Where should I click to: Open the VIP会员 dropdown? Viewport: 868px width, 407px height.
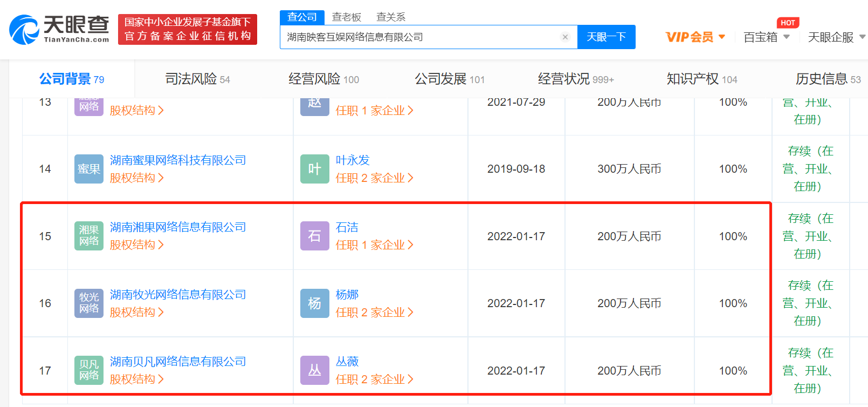click(x=695, y=37)
